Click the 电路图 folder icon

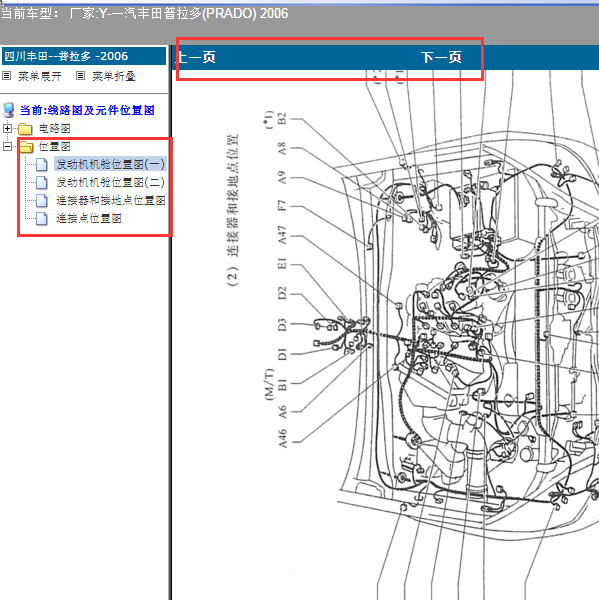(25, 129)
